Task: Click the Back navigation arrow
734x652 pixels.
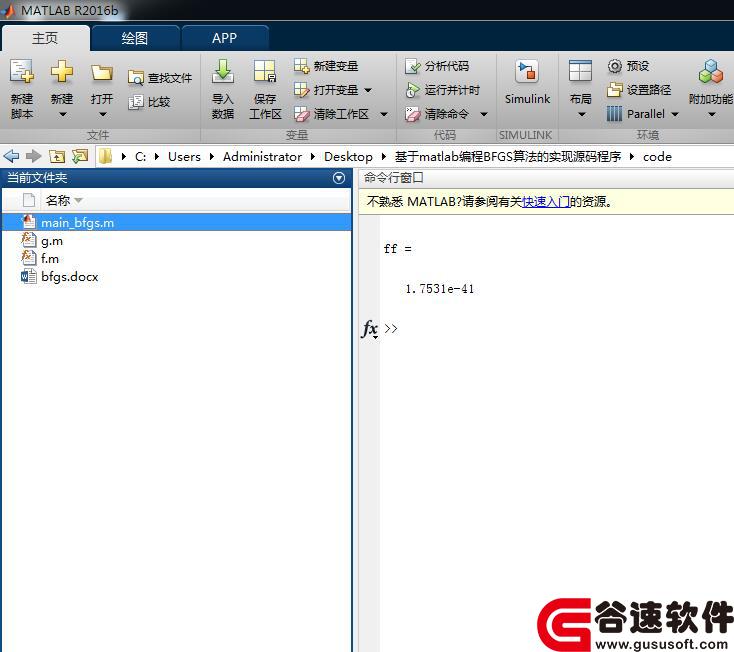Action: (11, 156)
